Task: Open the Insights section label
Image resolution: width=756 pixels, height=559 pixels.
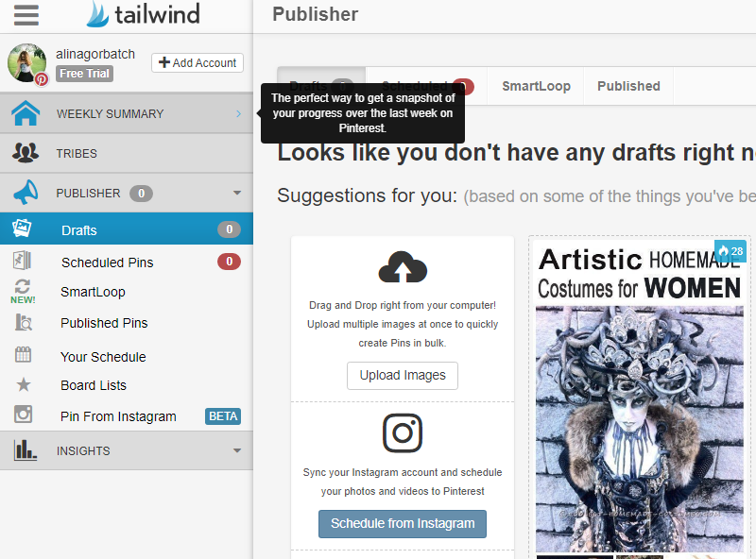Action: tap(83, 451)
